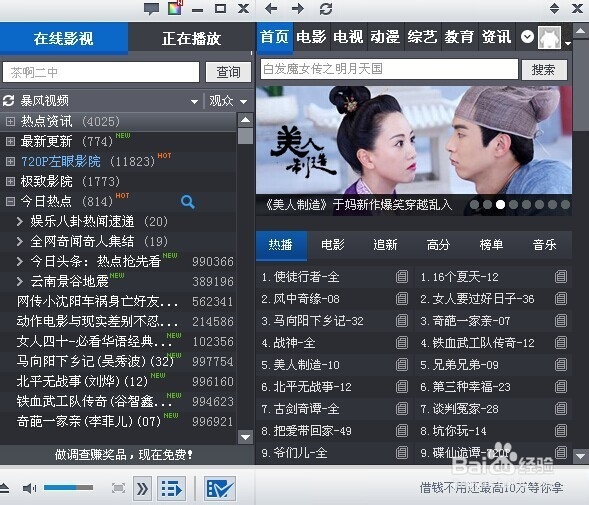This screenshot has width=589, height=505.
Task: Open the user avatar profile
Action: click(x=549, y=37)
